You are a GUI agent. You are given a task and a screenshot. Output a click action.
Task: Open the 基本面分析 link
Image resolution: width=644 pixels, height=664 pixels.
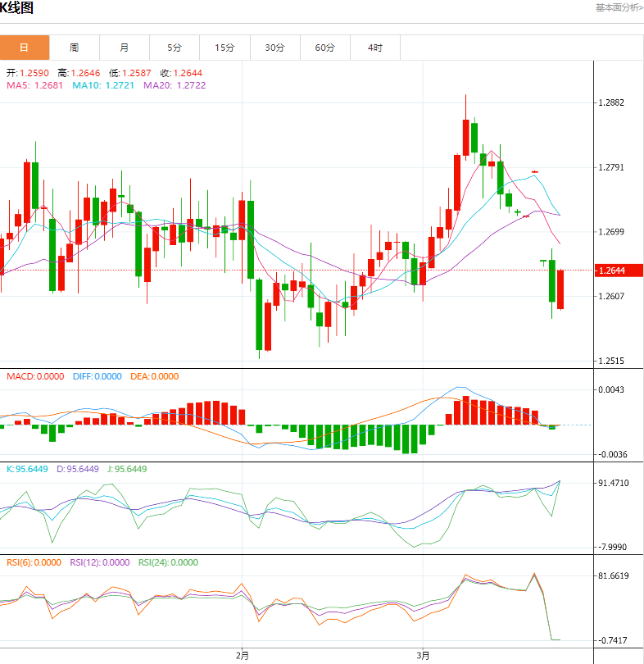(x=619, y=7)
